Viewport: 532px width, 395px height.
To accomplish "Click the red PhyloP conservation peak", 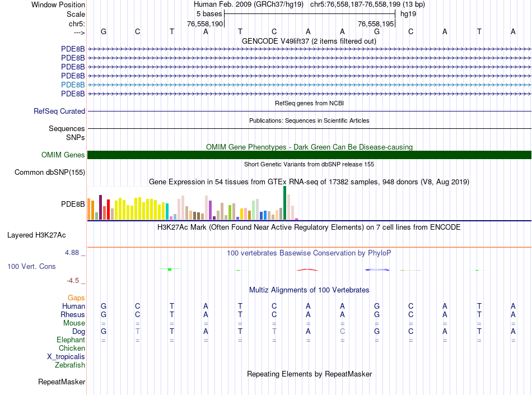I will pyautogui.click(x=307, y=269).
